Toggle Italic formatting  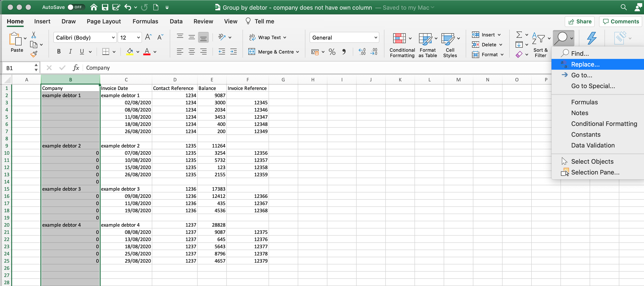coord(70,51)
